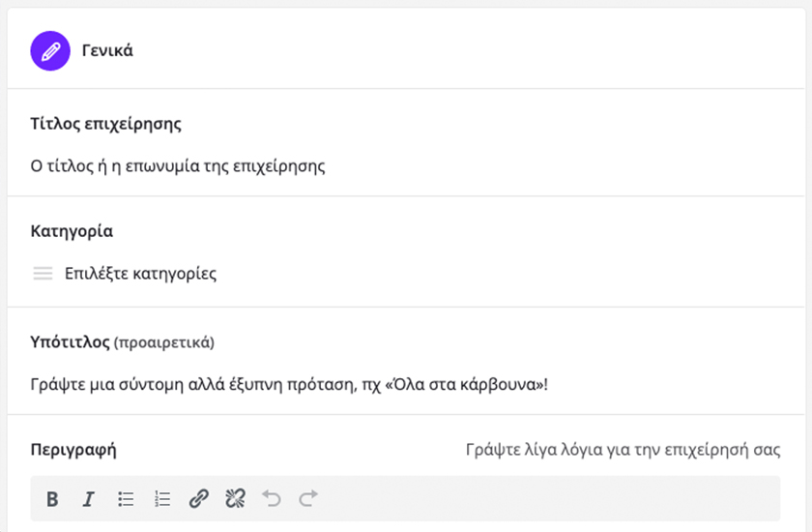Click the insert link icon

coord(198,499)
